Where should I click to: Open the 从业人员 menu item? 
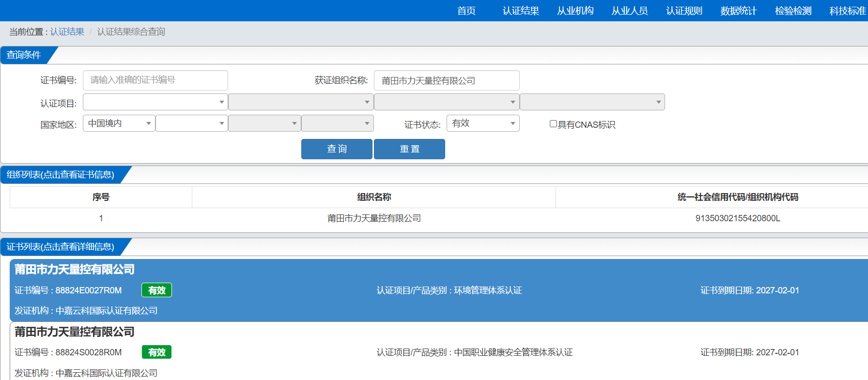point(630,11)
